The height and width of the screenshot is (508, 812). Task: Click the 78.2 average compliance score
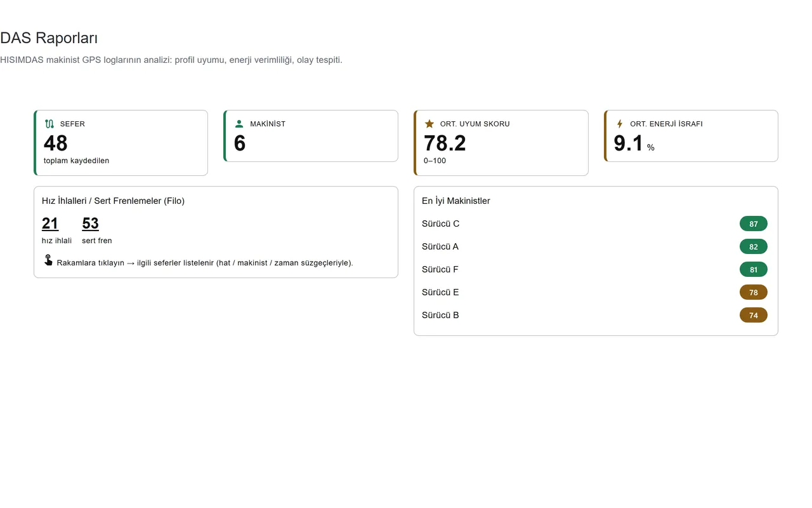click(x=445, y=144)
